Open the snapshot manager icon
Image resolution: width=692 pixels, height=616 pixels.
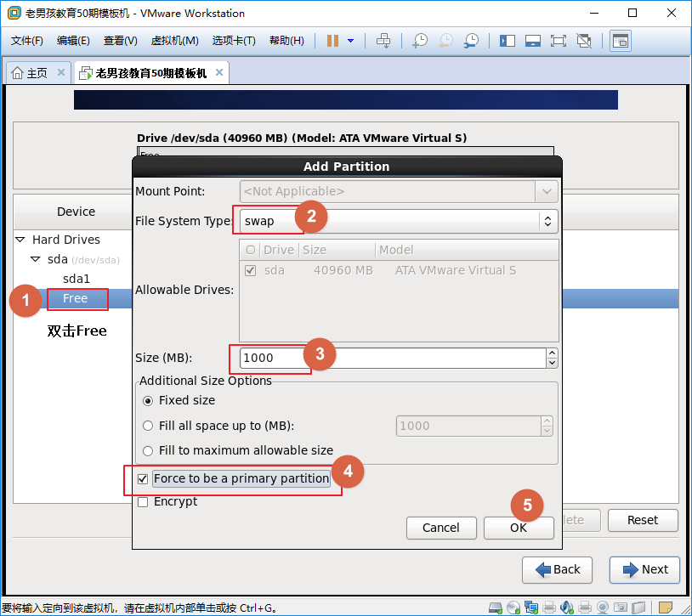click(x=471, y=41)
